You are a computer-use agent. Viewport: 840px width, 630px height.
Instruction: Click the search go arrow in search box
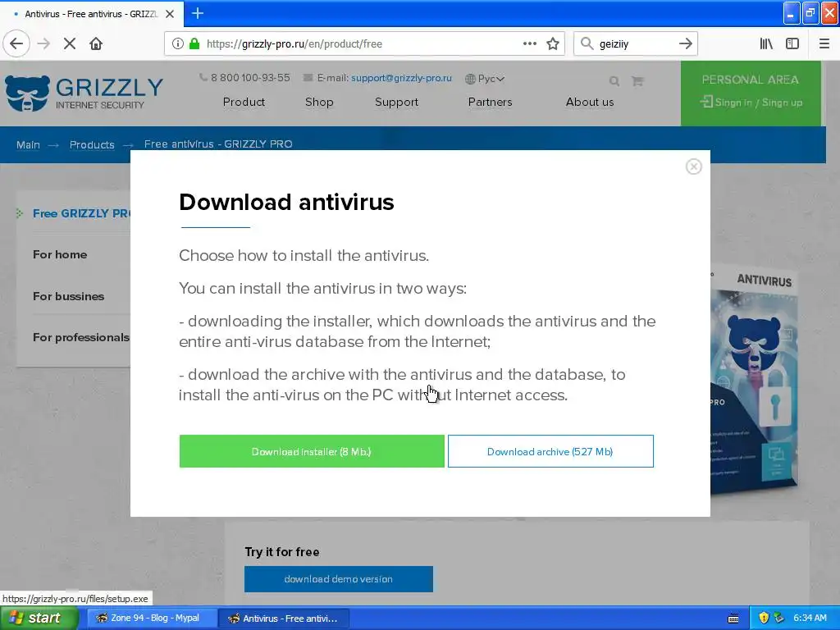point(685,43)
